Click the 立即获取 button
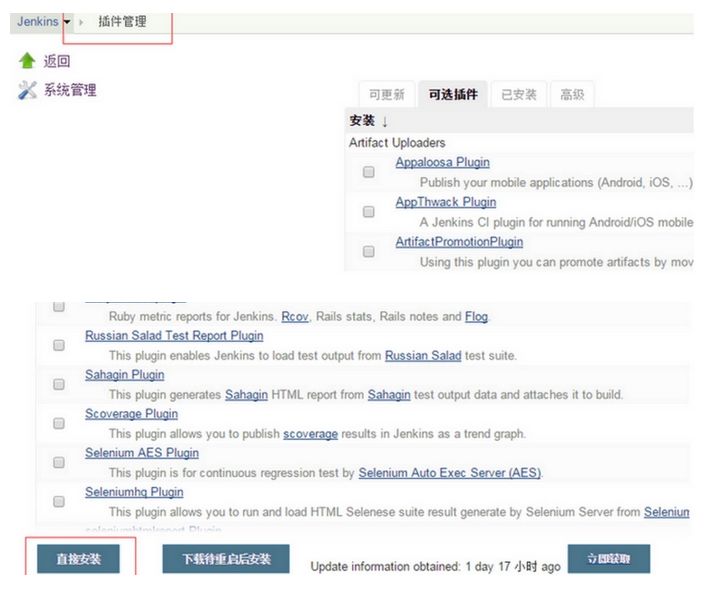The width and height of the screenshot is (709, 589). click(x=609, y=559)
